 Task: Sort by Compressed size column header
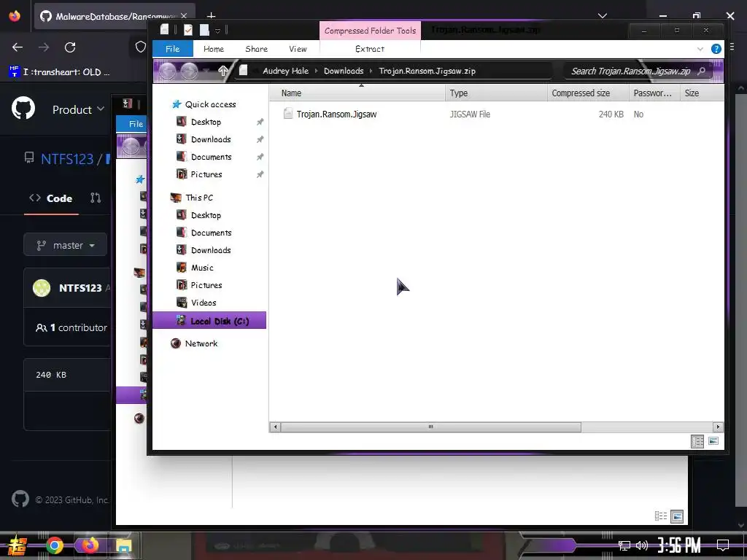tap(589, 93)
